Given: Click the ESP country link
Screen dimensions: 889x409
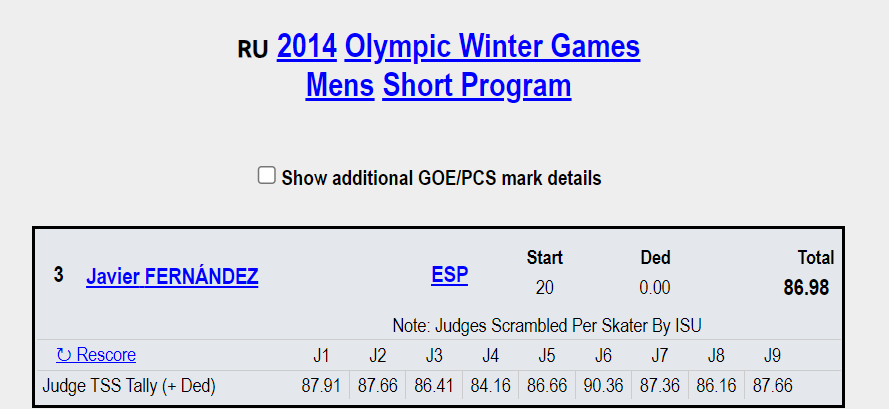Looking at the screenshot, I should pos(450,275).
